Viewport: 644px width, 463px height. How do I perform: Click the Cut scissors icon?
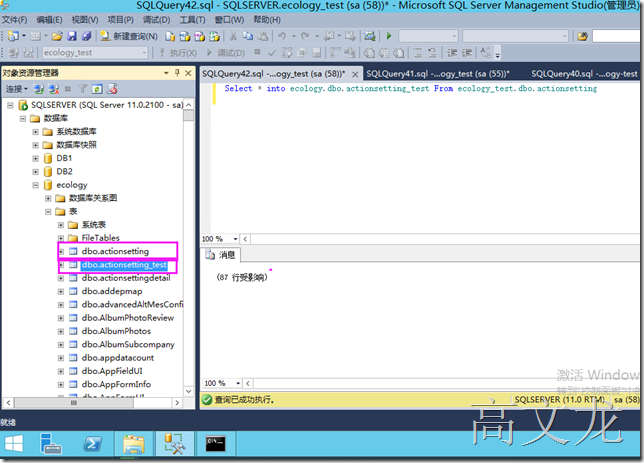click(x=233, y=36)
